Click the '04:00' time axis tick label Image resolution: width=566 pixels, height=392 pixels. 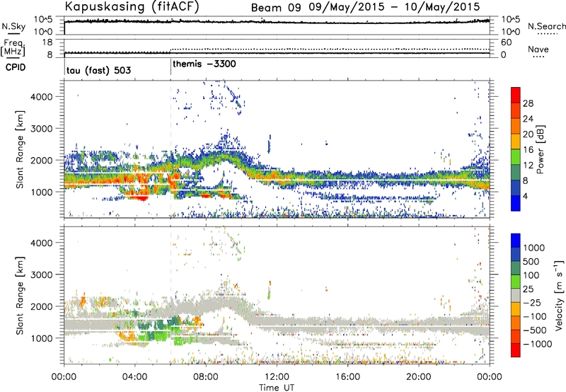[134, 377]
